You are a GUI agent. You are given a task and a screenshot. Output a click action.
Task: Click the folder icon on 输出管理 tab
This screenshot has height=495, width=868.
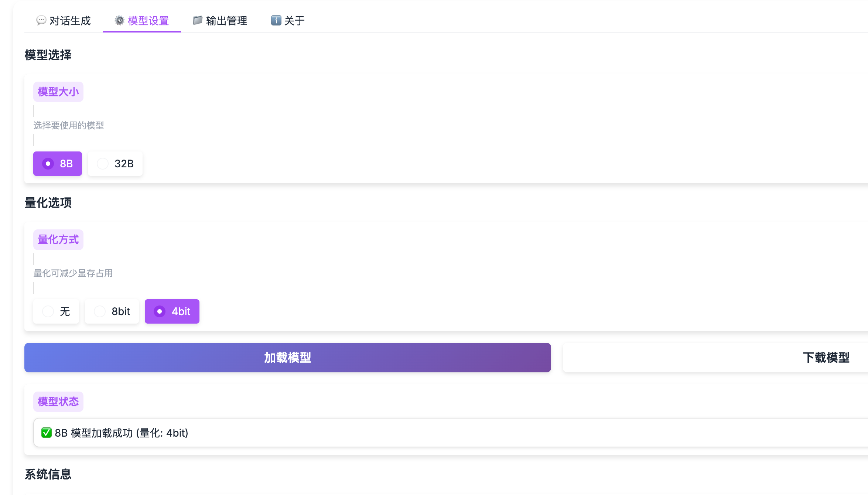click(198, 20)
